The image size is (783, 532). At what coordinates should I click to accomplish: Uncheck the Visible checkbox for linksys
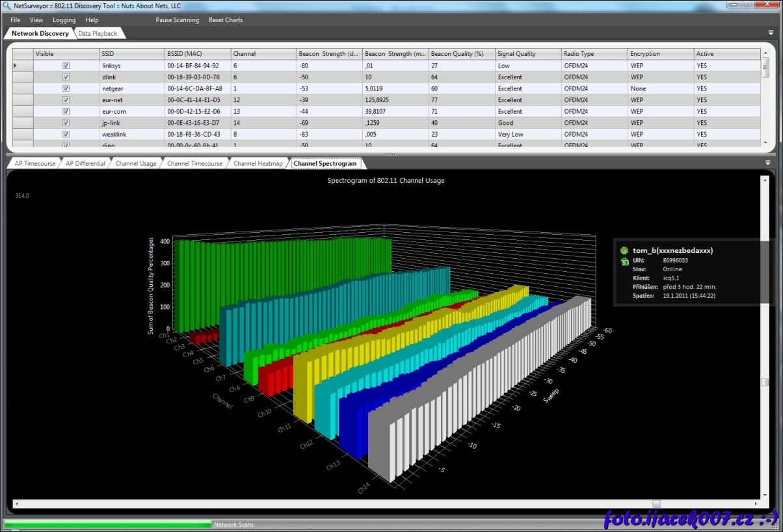(x=66, y=66)
